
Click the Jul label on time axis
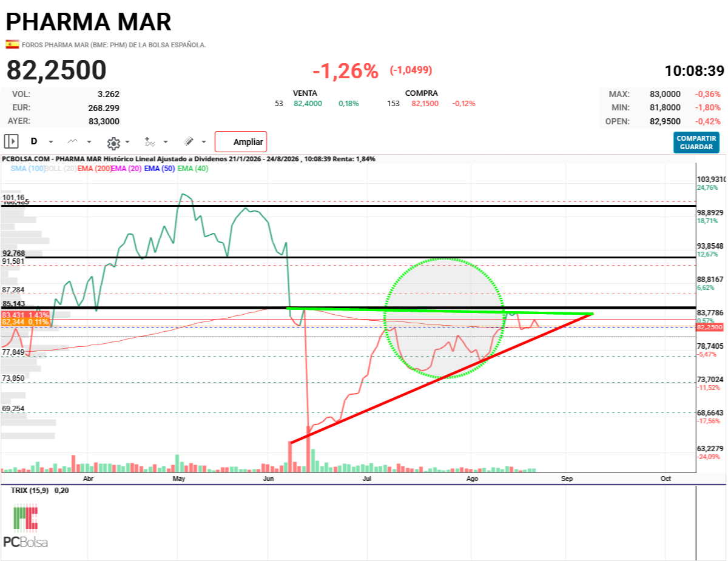pyautogui.click(x=367, y=479)
